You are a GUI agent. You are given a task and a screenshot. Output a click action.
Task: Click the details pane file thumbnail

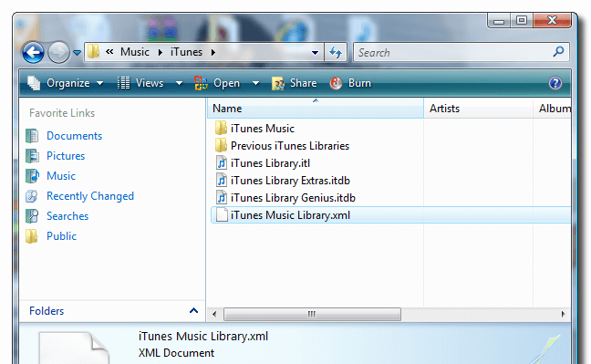(74, 348)
